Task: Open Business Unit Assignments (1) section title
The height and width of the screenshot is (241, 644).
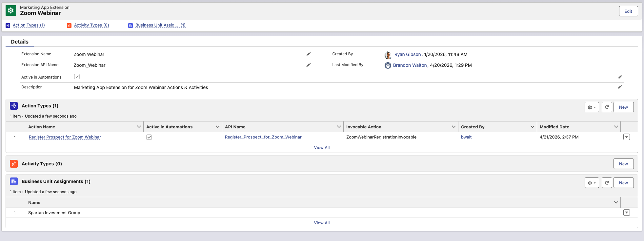Action: coord(56,181)
